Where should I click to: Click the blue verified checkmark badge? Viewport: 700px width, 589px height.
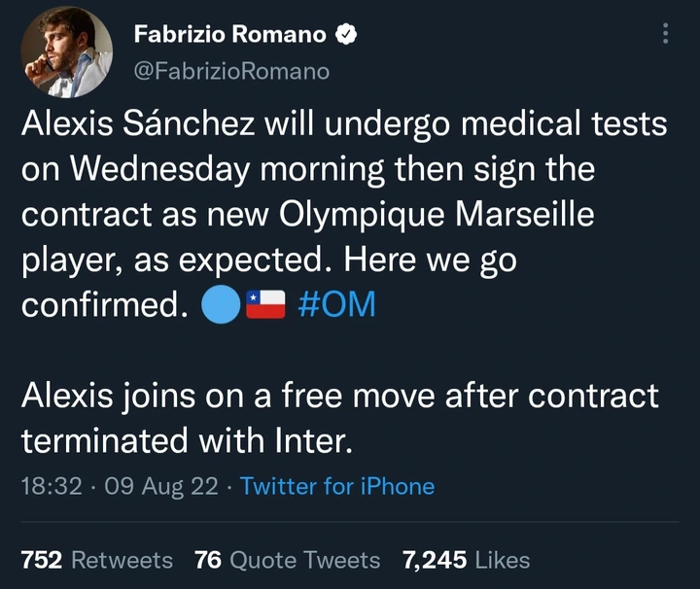346,35
